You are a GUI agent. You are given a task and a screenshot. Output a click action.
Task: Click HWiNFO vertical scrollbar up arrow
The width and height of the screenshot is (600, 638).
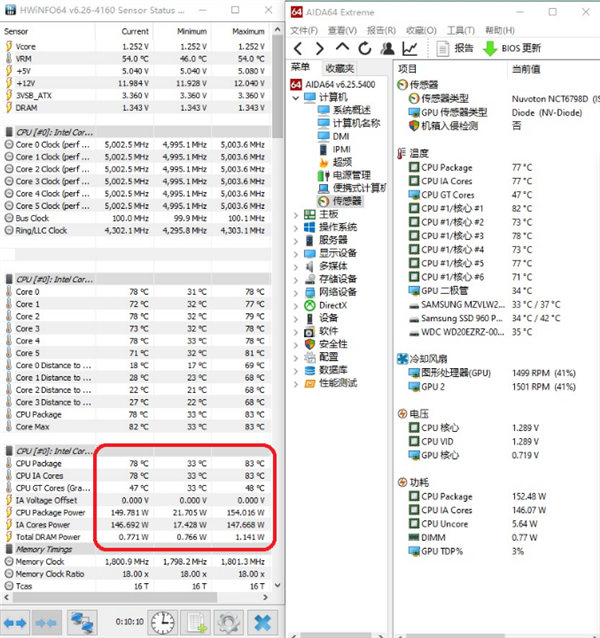coord(277,30)
